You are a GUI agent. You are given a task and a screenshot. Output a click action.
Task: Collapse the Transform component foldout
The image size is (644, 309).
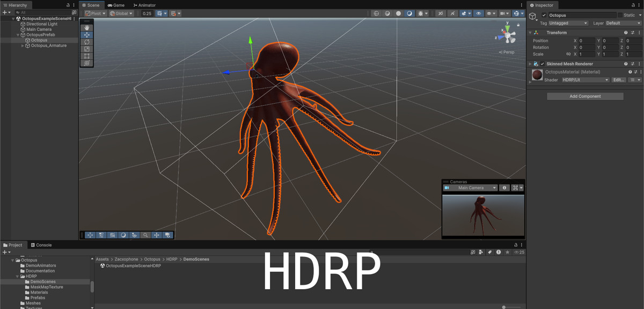(529, 33)
